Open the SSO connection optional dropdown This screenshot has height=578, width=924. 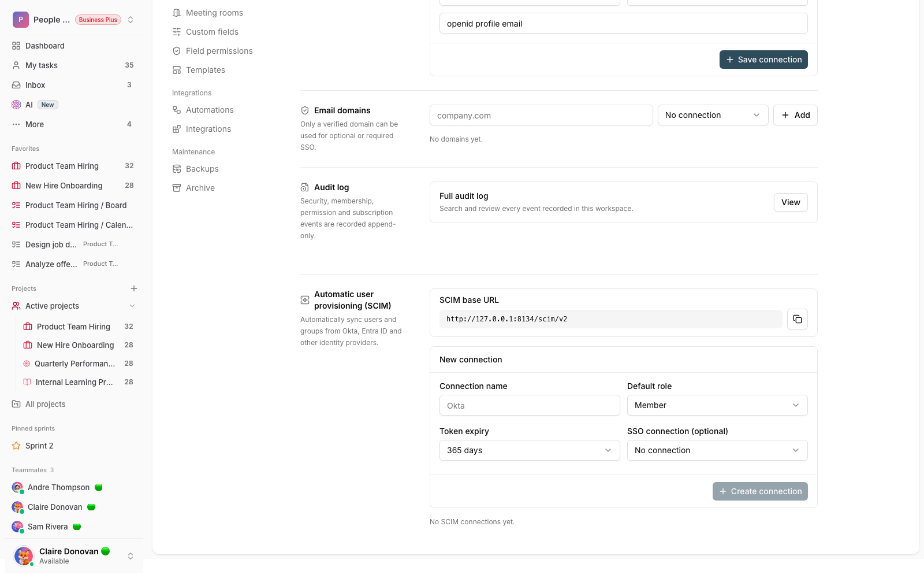717,450
